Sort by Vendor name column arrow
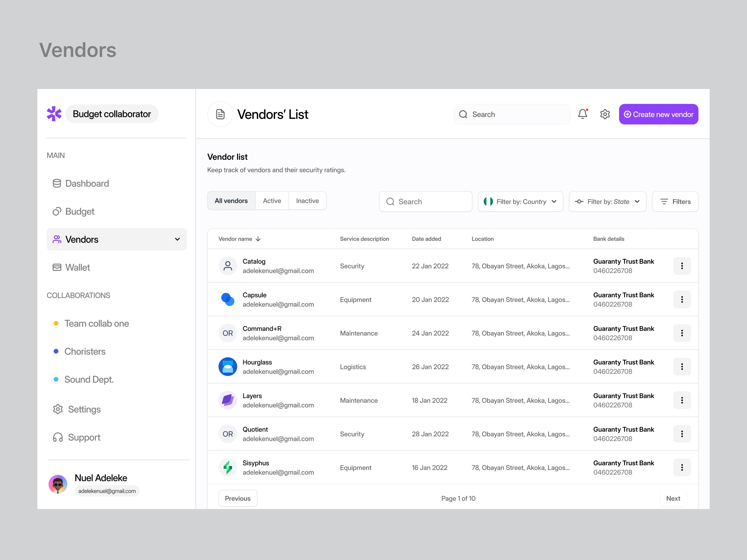 258,239
